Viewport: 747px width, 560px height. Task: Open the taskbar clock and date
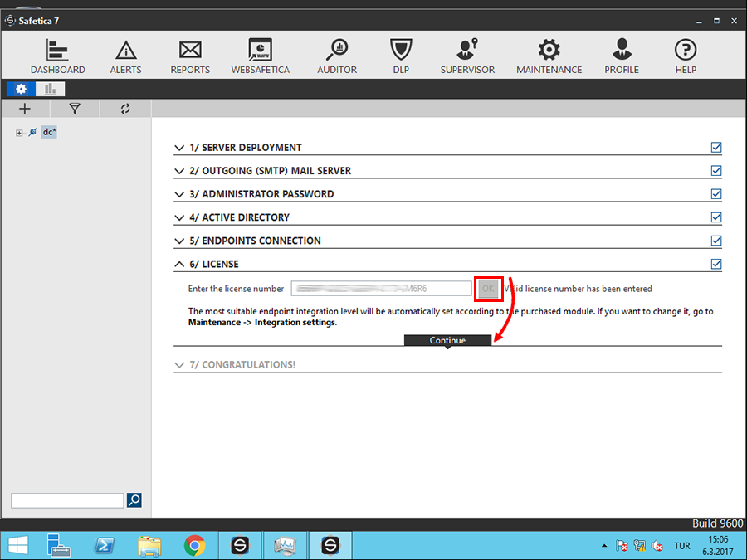point(717,546)
